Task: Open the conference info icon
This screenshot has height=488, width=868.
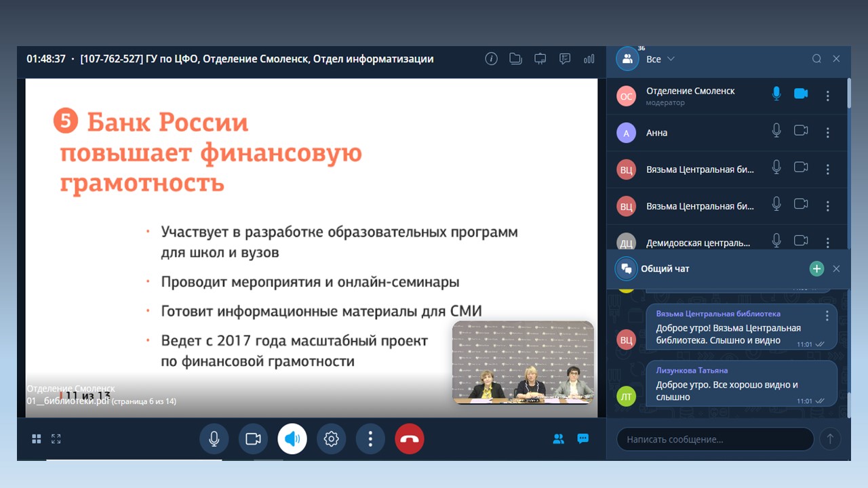Action: coord(491,59)
